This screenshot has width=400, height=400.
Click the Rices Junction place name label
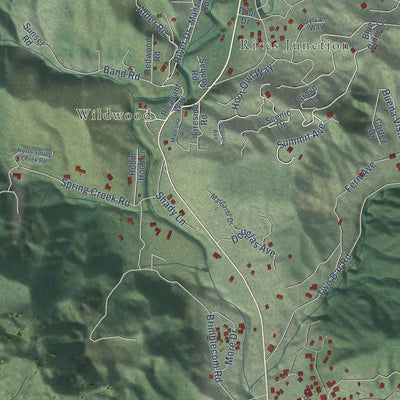pyautogui.click(x=294, y=45)
